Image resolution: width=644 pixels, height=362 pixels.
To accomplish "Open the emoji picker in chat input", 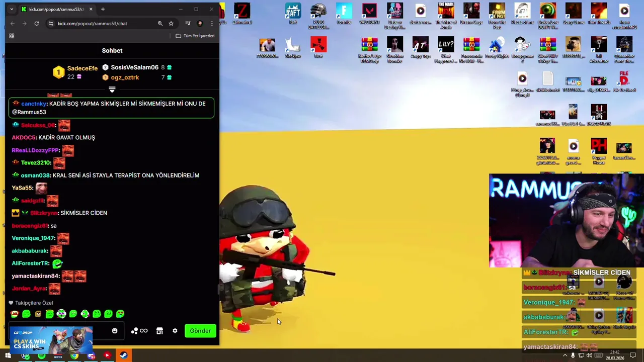I will point(115,331).
